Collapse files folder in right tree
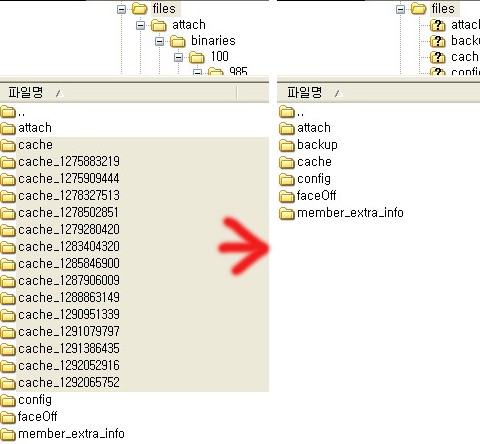Viewport: 480px width, 444px height. (400, 9)
